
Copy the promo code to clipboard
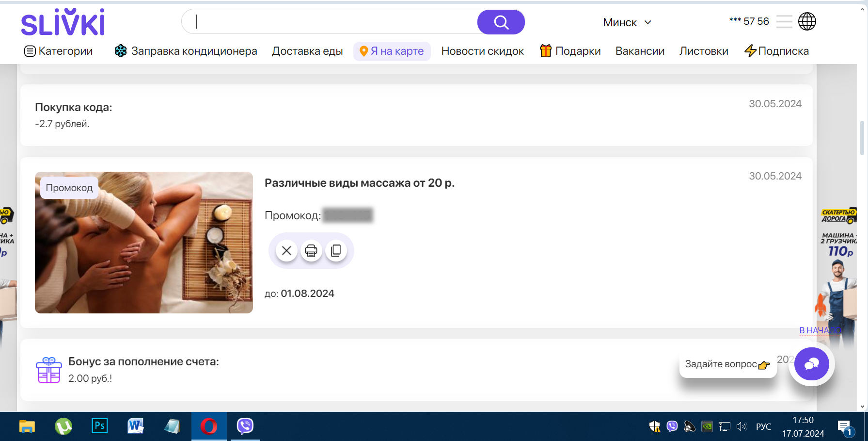336,251
